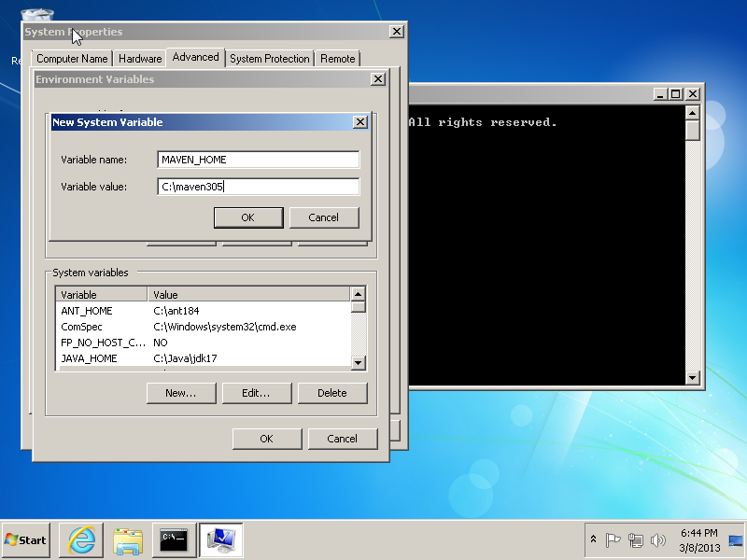Focus the Variable value input field
Viewport: 747px width, 560px height.
click(259, 187)
